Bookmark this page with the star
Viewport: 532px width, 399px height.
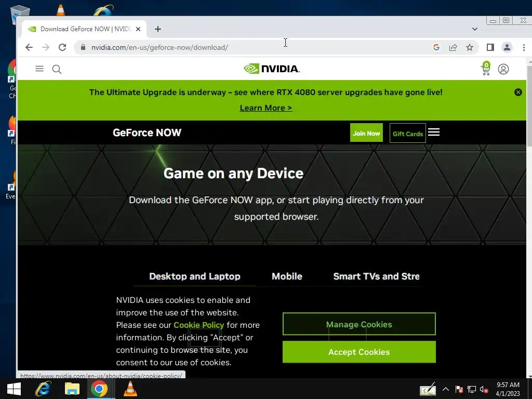click(470, 47)
